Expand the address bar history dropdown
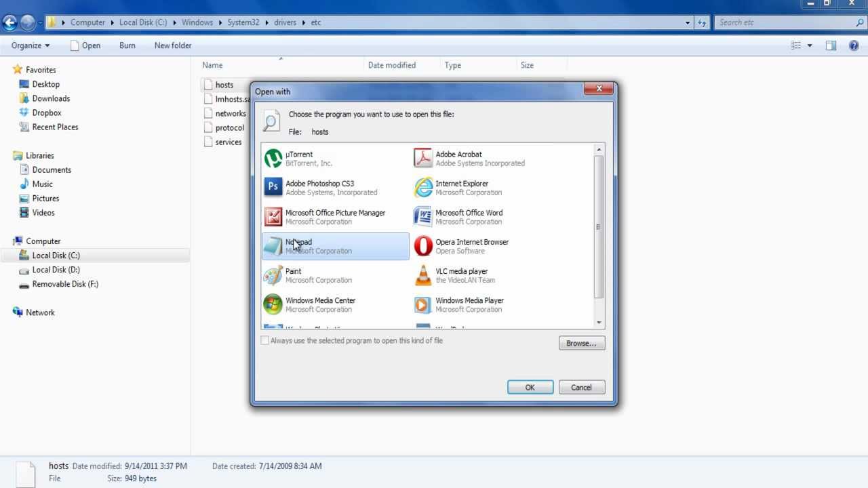The height and width of the screenshot is (488, 868). 688,22
